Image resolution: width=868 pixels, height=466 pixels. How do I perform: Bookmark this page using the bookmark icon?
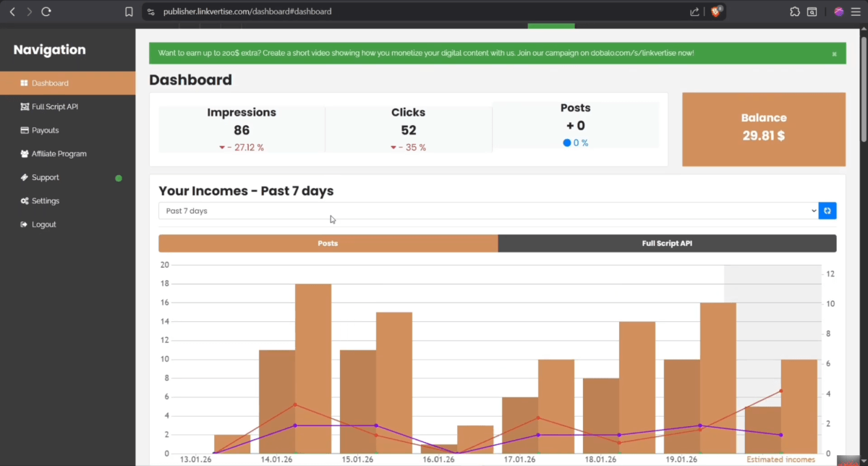click(129, 12)
